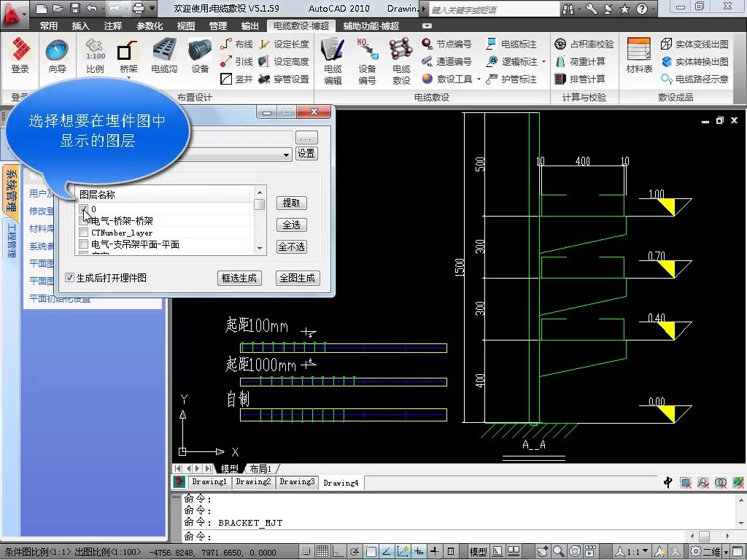Click the 1:100 比例 scale tool

coord(95,56)
